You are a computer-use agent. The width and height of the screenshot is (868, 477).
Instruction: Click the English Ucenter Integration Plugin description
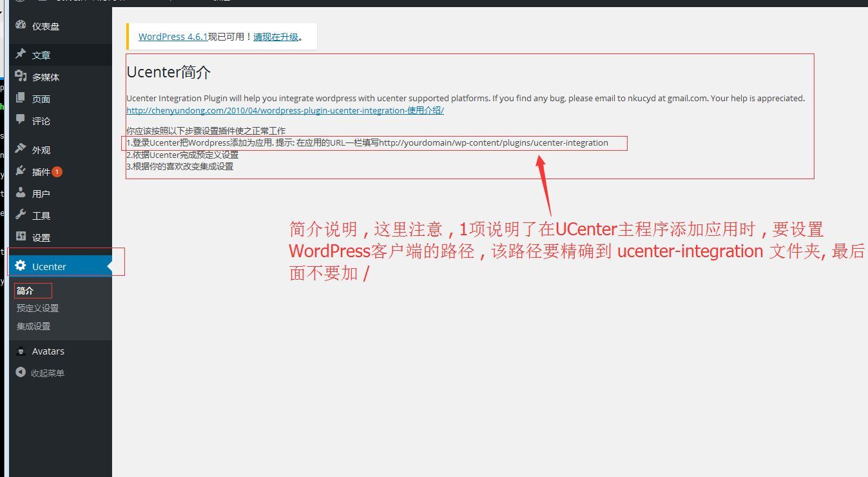pos(465,99)
